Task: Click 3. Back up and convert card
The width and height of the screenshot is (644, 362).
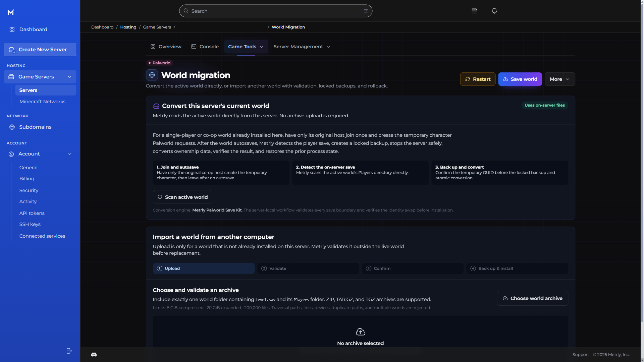Action: 500,173
